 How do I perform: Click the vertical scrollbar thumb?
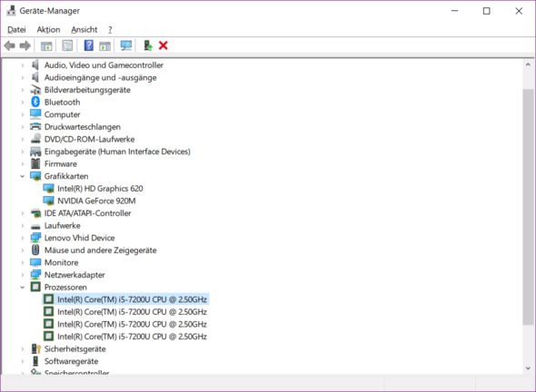pyautogui.click(x=528, y=207)
